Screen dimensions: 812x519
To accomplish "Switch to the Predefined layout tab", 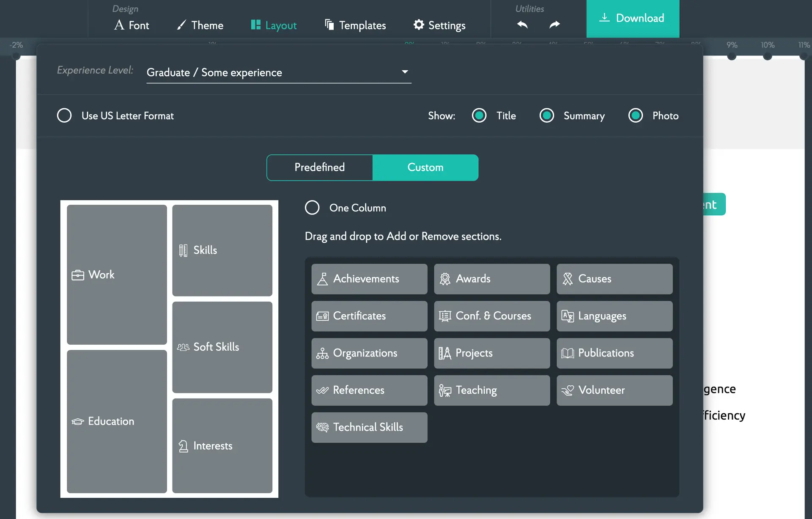I will coord(320,168).
